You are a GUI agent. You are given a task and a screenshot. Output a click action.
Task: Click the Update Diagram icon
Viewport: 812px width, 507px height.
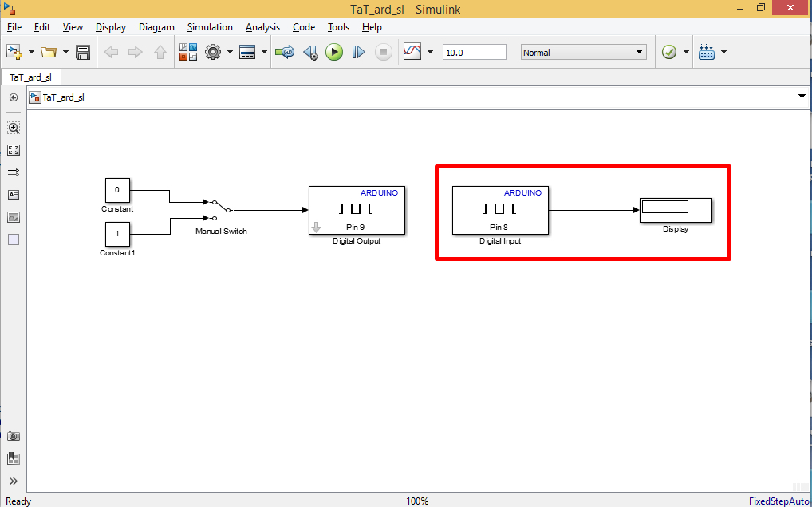[285, 52]
